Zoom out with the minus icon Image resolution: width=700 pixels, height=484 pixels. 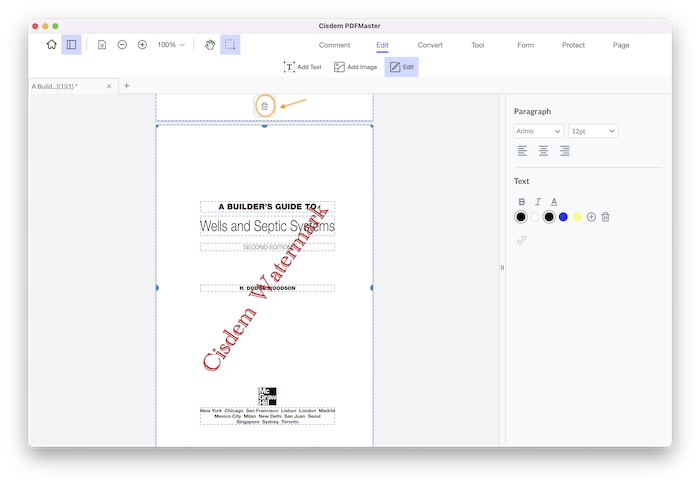click(122, 45)
